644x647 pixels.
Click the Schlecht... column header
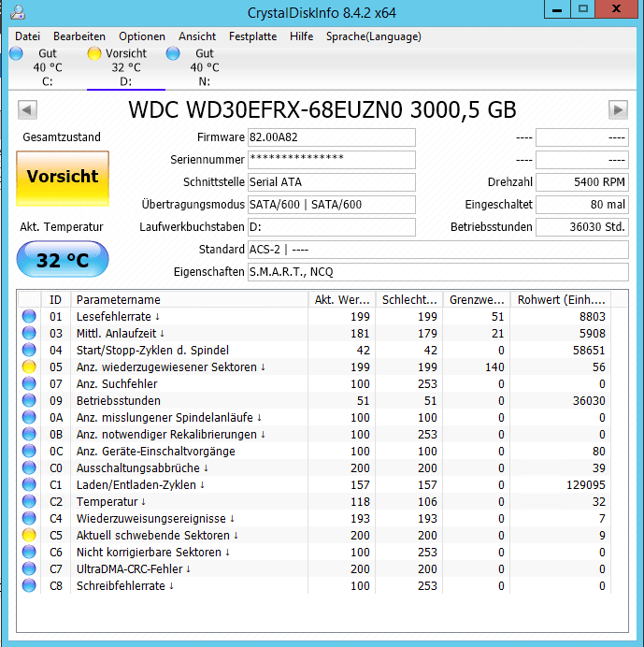pyautogui.click(x=409, y=299)
